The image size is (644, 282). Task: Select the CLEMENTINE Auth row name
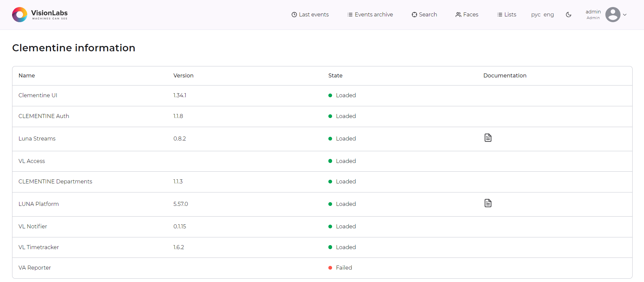tap(44, 116)
